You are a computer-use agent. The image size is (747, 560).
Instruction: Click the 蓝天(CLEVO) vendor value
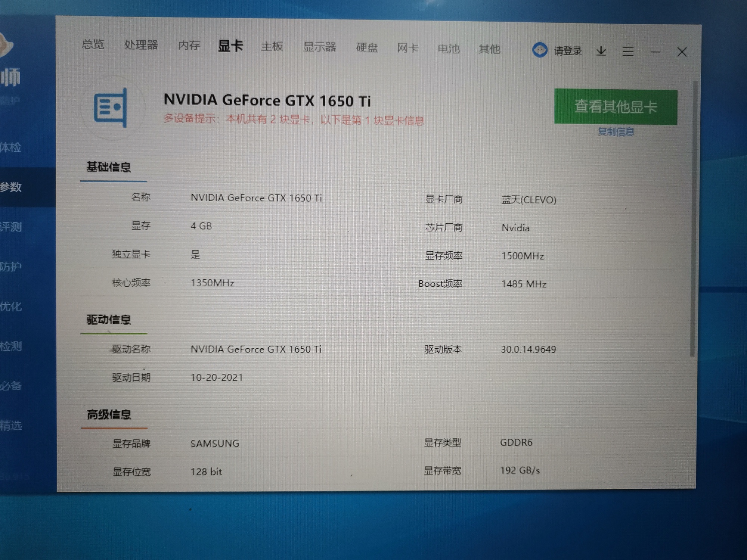pos(529,200)
